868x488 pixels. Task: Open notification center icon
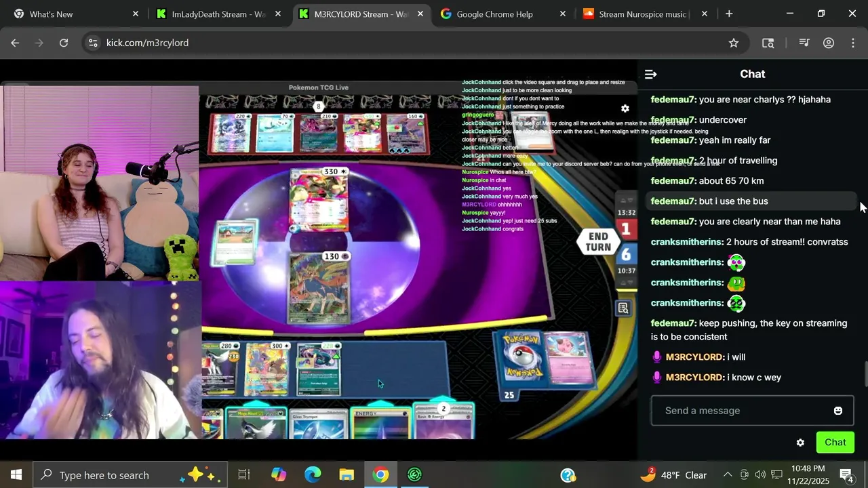tap(846, 475)
